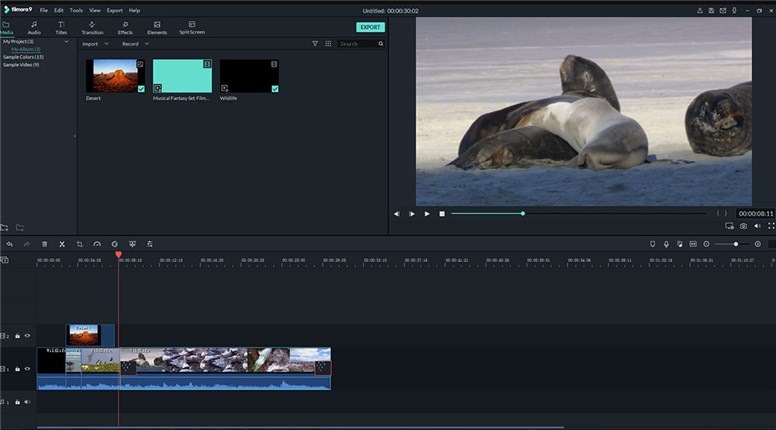Click the timeline zoom out minus icon
776x430 pixels.
(x=706, y=244)
